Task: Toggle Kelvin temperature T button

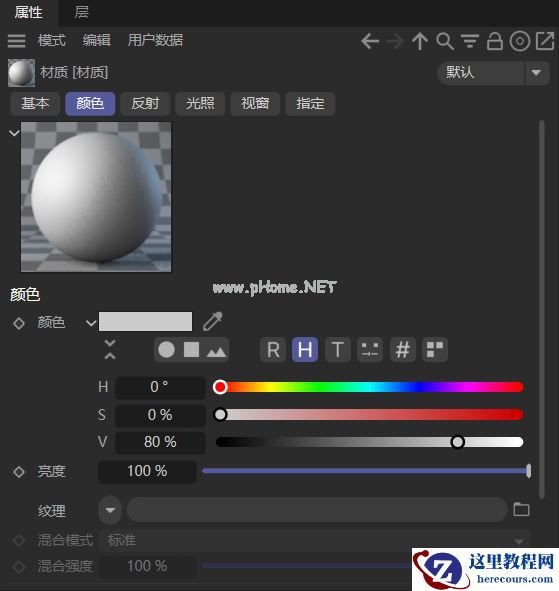Action: (337, 350)
